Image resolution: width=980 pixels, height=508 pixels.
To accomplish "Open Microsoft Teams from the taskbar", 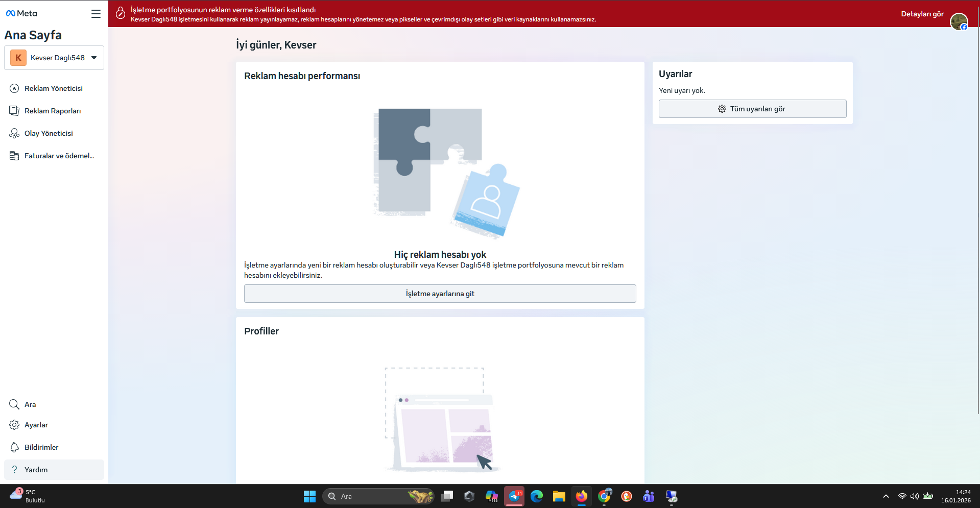I will coord(649,496).
